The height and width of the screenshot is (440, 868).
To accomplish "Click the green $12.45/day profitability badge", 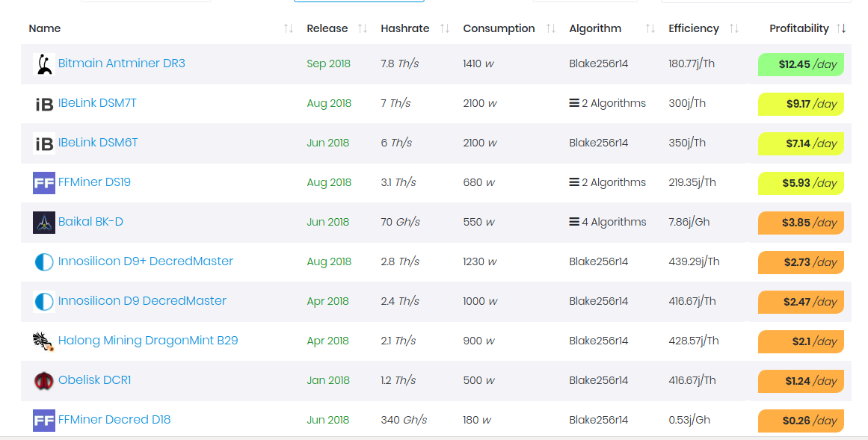I will (801, 64).
